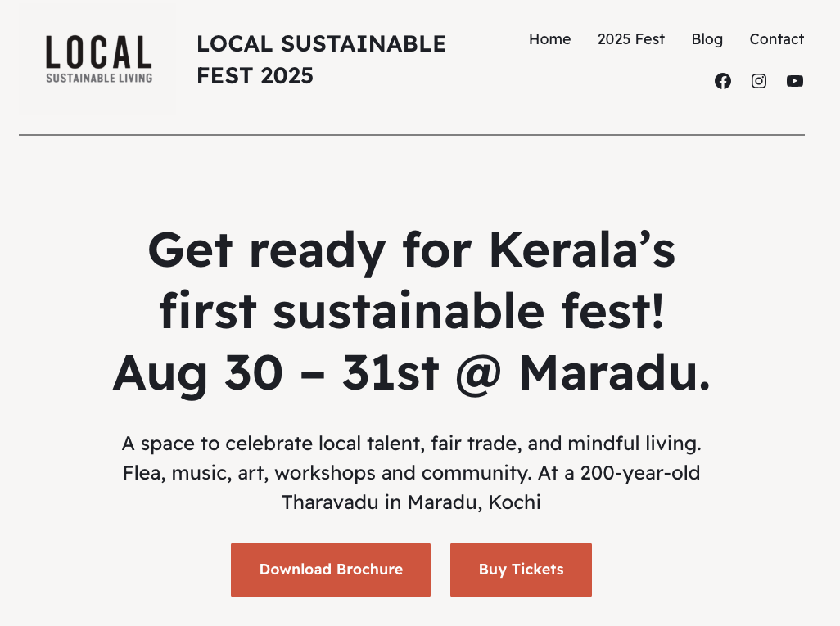Screen dimensions: 840x626
Task: Click the 'A space to celebrate local talent' line
Action: [411, 444]
